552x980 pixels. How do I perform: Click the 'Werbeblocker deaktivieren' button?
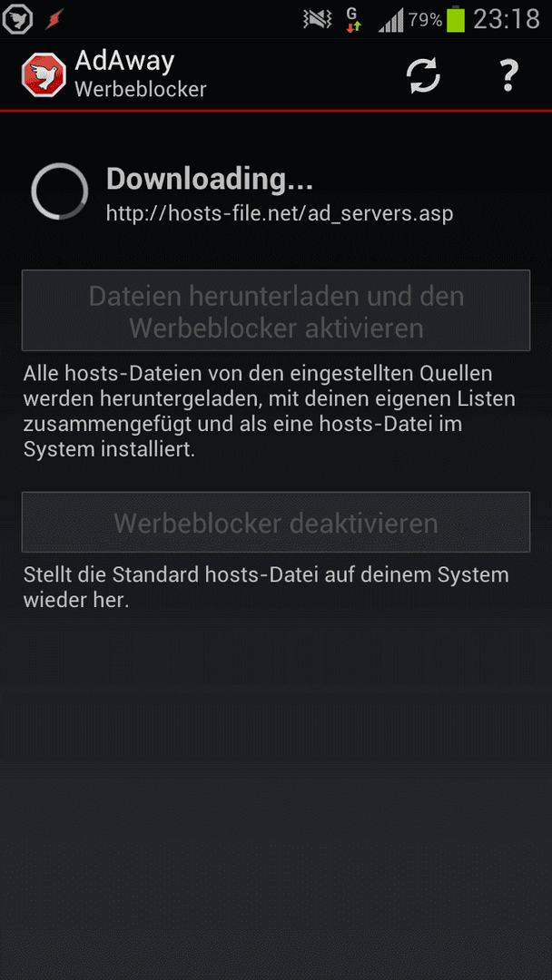pos(276,523)
